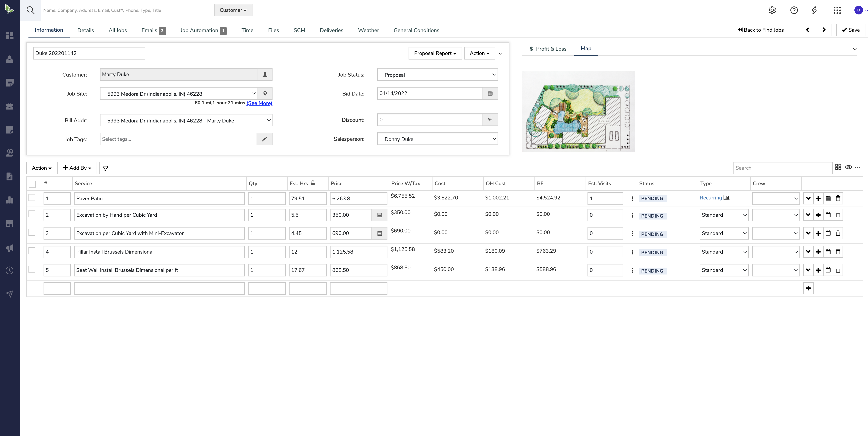Click the filter funnel icon

coord(105,168)
